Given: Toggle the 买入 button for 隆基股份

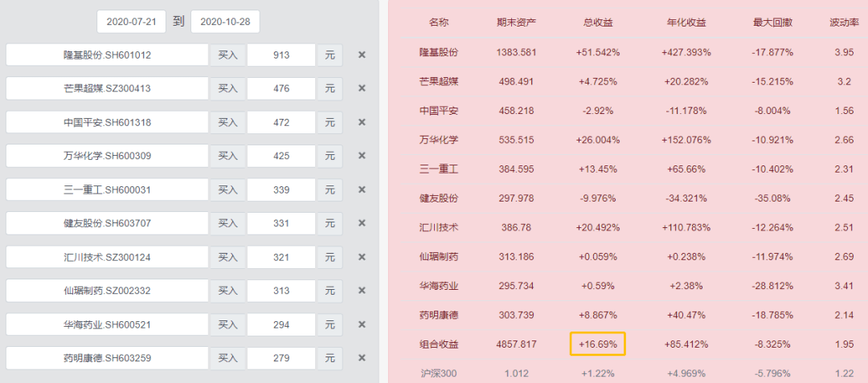Looking at the screenshot, I should [227, 55].
